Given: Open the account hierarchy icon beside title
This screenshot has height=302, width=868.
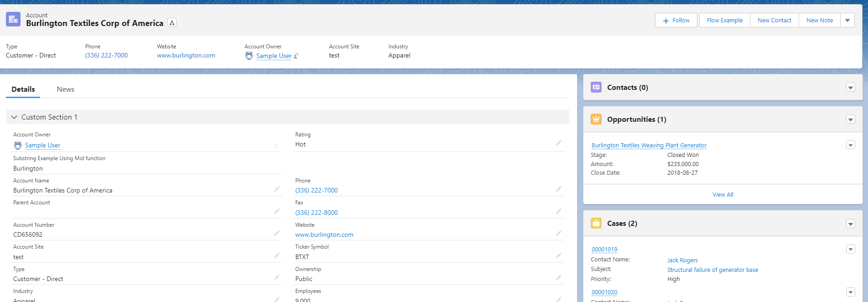Looking at the screenshot, I should click(x=172, y=23).
